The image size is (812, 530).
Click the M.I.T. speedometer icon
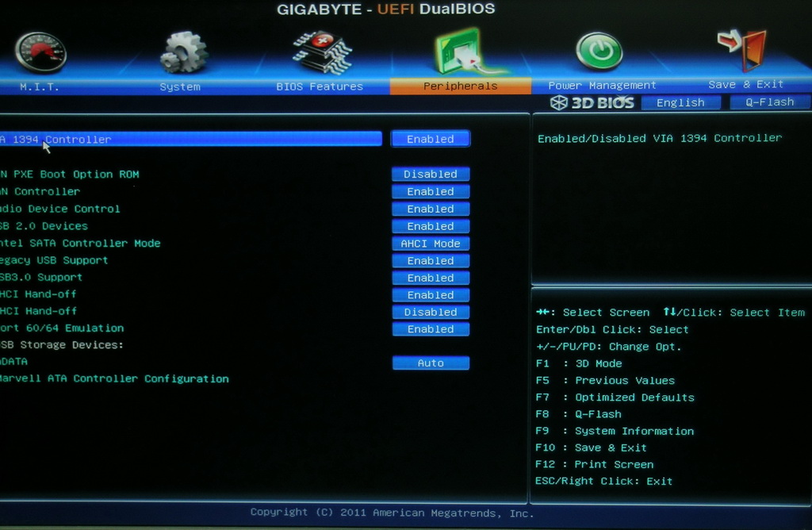point(41,52)
